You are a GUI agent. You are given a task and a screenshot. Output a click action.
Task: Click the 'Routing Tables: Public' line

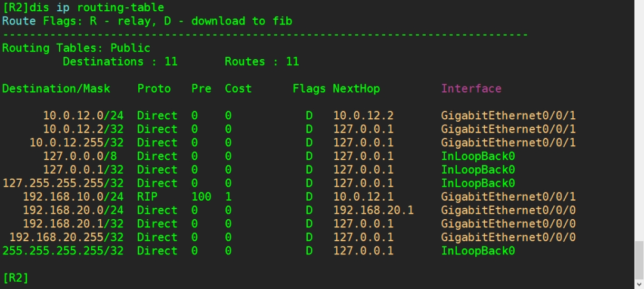[x=76, y=48]
